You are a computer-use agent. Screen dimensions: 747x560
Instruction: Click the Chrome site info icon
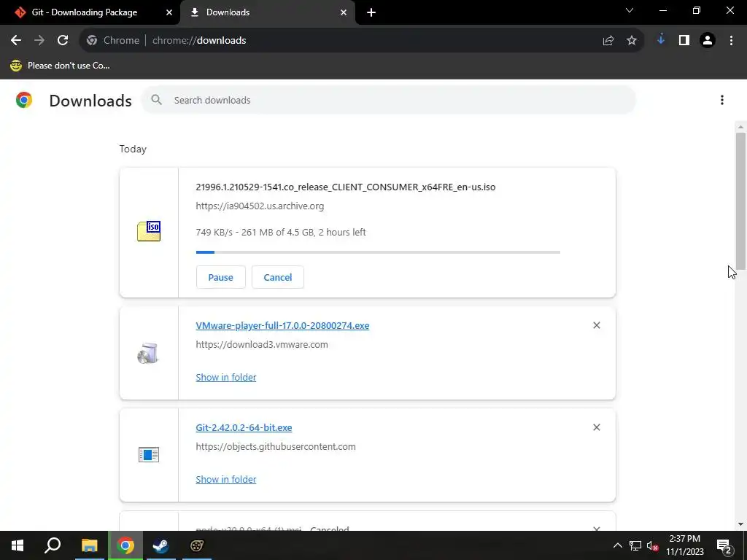(92, 41)
